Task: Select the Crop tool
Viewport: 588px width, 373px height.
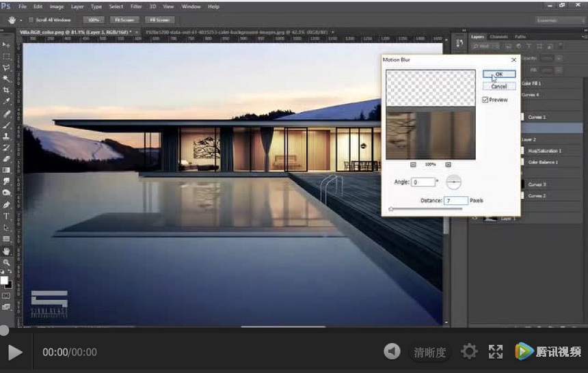Action: click(7, 90)
